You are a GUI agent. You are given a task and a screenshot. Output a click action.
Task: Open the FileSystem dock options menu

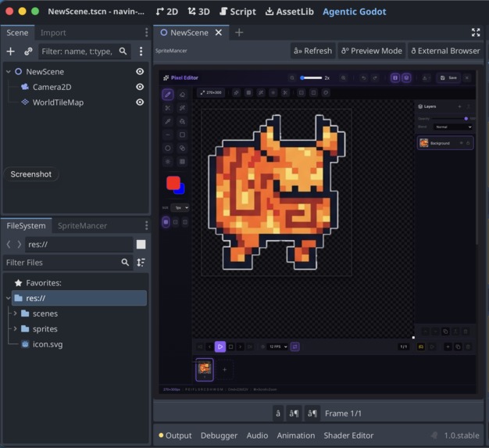click(x=146, y=225)
